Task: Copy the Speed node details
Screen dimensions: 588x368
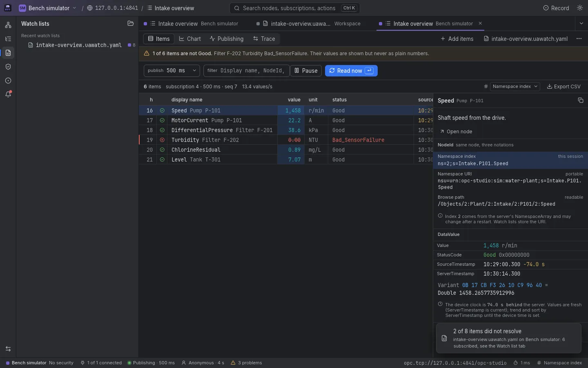Action: (x=581, y=101)
